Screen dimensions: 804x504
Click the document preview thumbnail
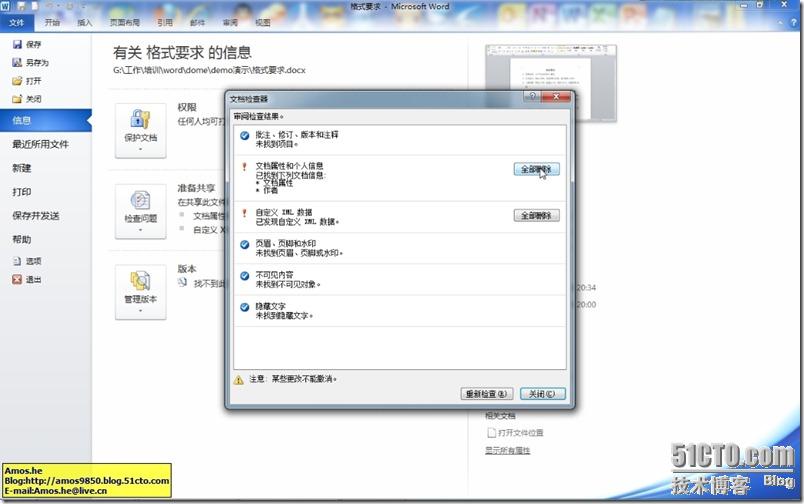click(x=551, y=83)
